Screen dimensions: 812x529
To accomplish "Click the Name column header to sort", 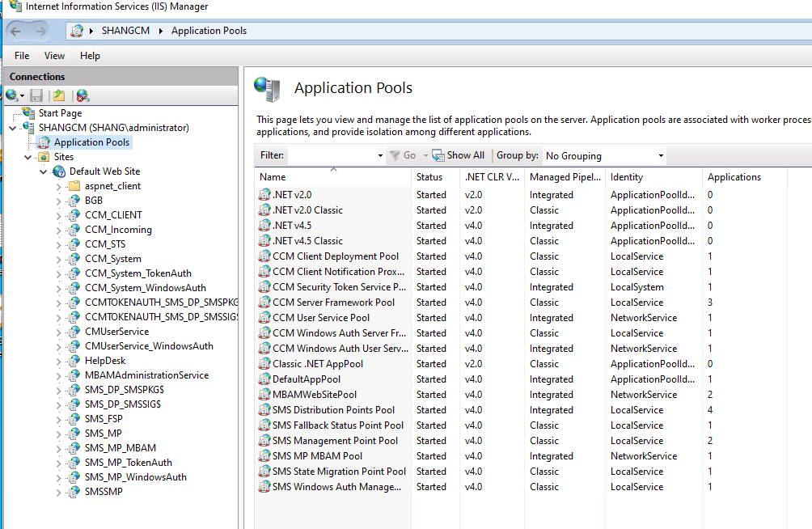I will [273, 176].
